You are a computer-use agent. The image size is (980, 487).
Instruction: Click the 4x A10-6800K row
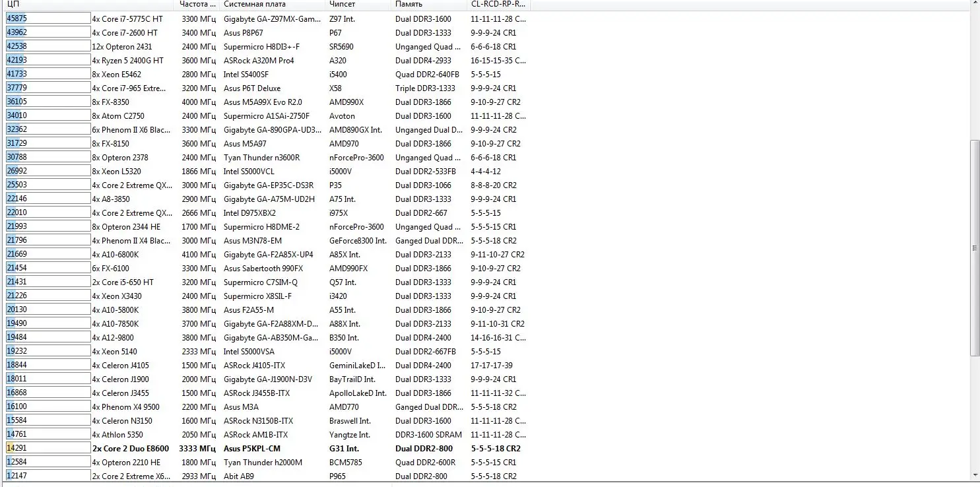pyautogui.click(x=266, y=255)
